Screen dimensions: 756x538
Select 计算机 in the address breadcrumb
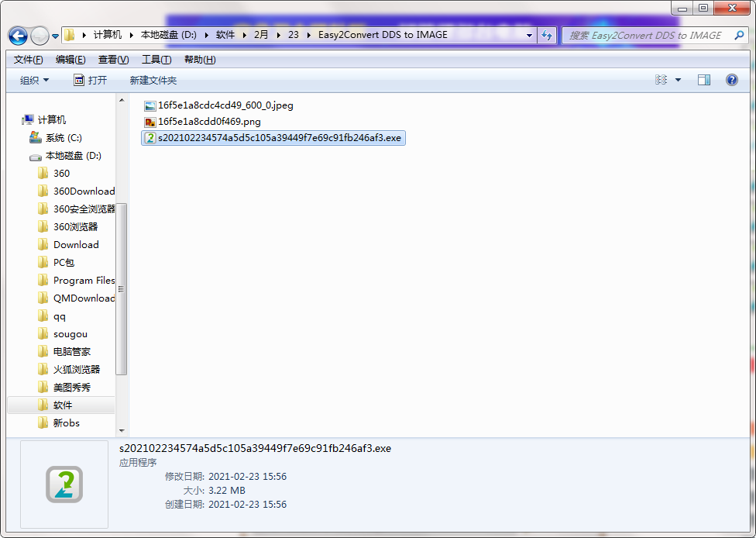[x=108, y=35]
